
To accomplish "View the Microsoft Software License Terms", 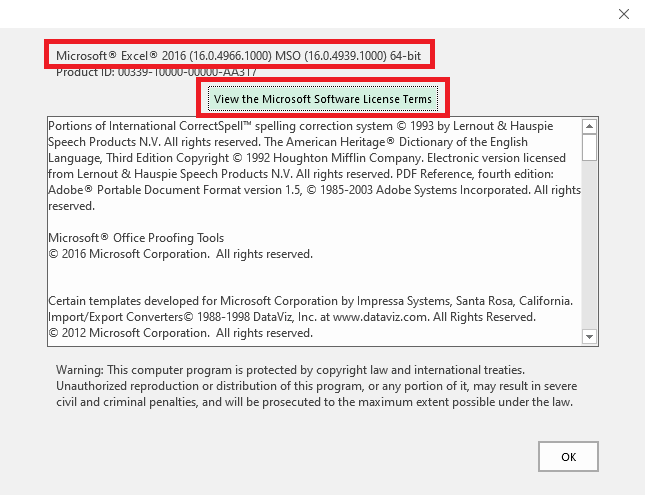I will pyautogui.click(x=323, y=99).
